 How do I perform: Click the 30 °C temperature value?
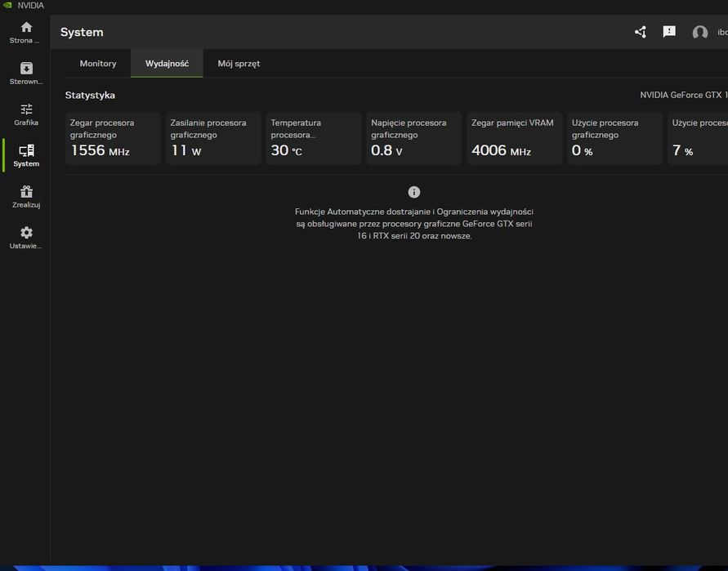pos(286,150)
